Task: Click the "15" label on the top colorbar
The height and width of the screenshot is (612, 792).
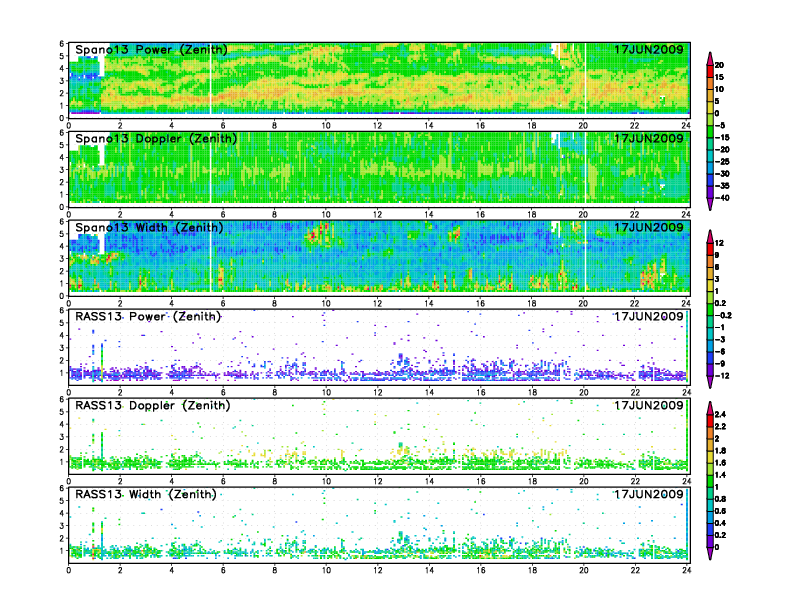Action: tap(719, 77)
